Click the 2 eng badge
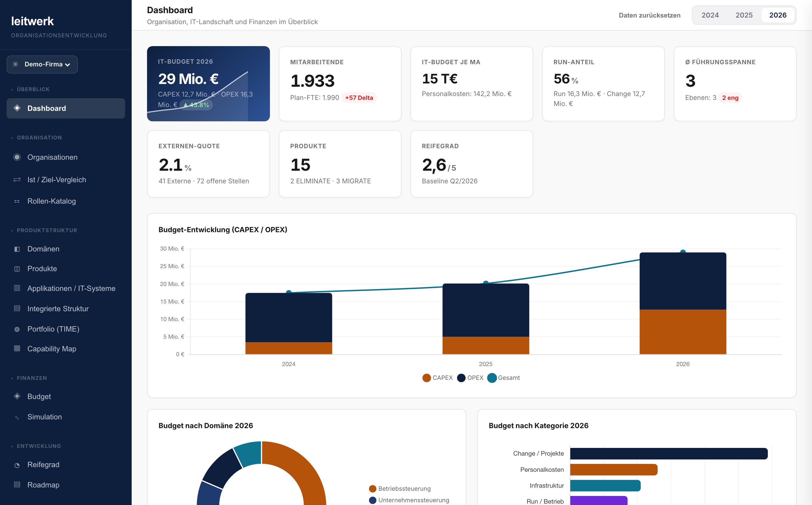812x505 pixels. tap(730, 98)
